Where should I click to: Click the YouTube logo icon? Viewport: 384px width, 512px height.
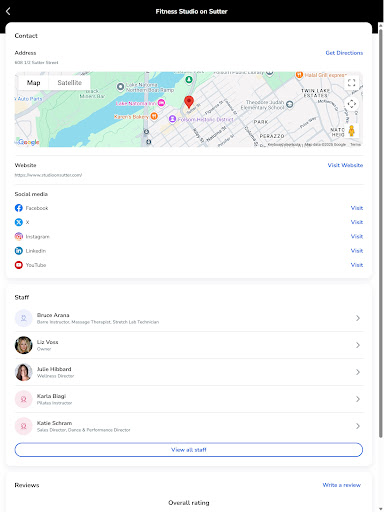19,265
